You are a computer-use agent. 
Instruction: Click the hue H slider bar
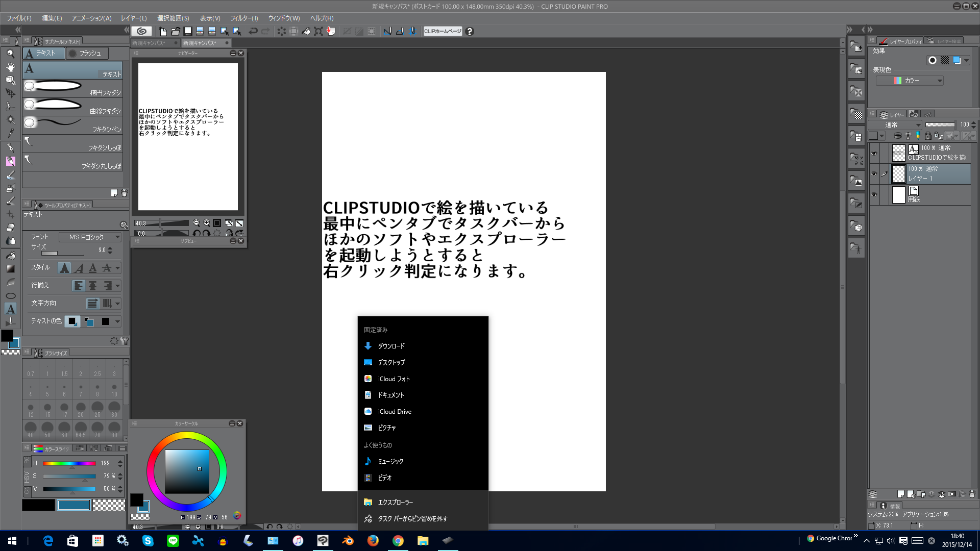[69, 463]
